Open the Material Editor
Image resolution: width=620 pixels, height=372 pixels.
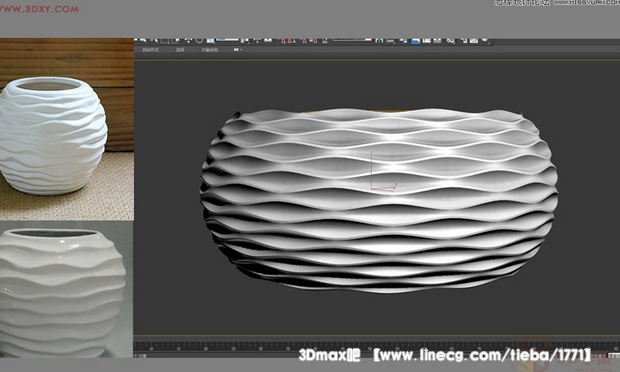click(450, 41)
